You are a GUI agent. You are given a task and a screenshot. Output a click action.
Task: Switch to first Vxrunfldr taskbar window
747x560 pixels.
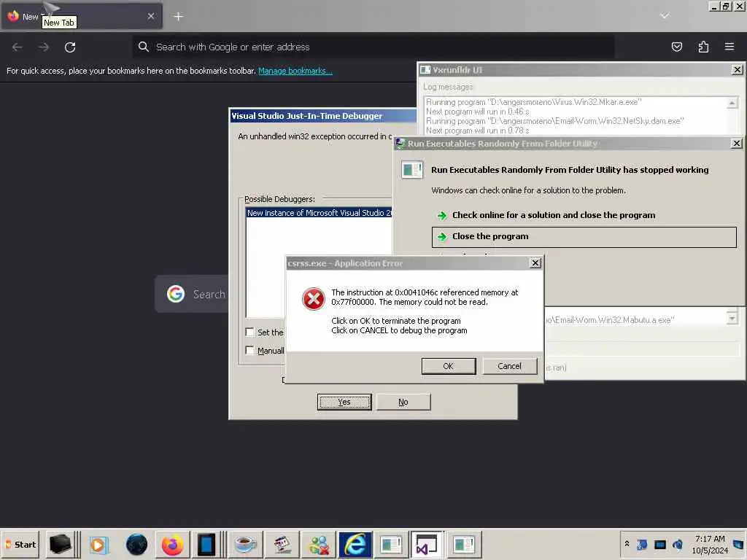(x=391, y=544)
